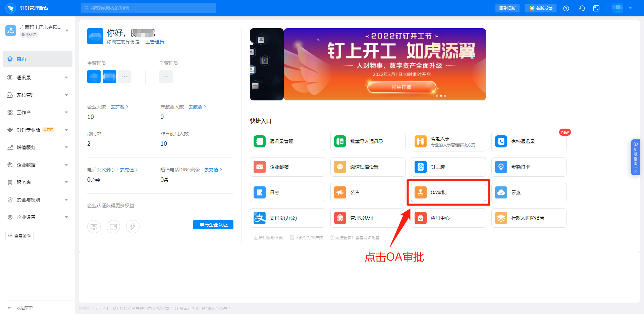Show more 主管理员 with ellipsis button
Screen dimensions: 644x314
pyautogui.click(x=125, y=77)
